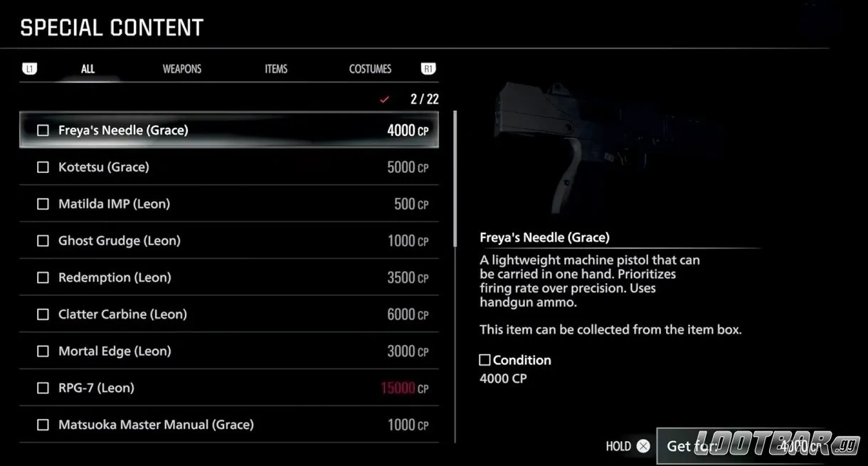The width and height of the screenshot is (868, 466).
Task: Check the Matilda IMP (Leon) checkbox
Action: click(43, 204)
